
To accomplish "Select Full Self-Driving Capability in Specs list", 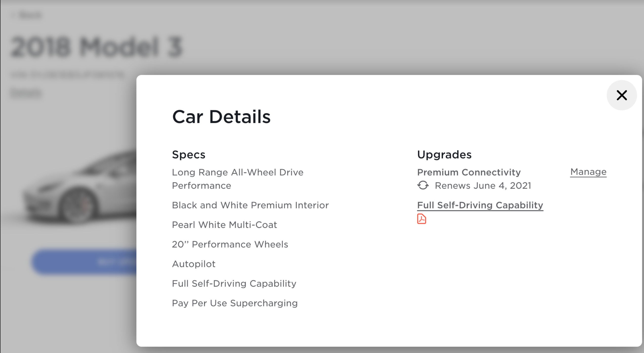I will [x=234, y=283].
